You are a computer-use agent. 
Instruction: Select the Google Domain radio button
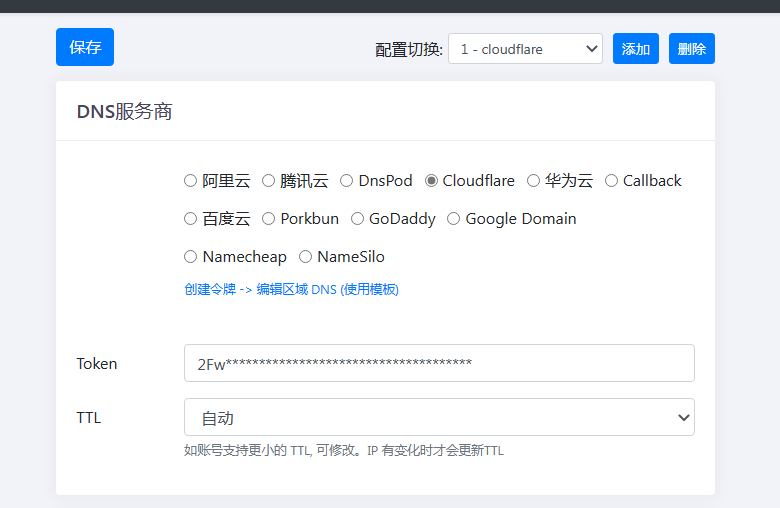click(454, 219)
